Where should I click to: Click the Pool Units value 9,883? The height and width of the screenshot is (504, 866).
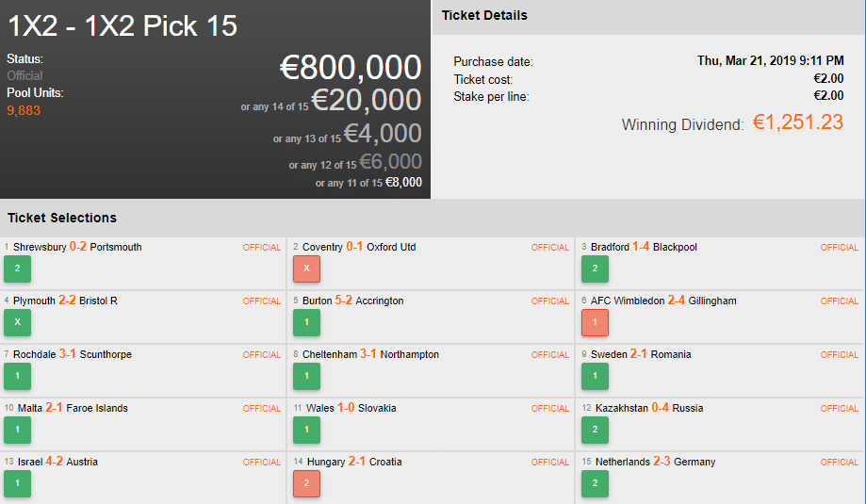24,110
